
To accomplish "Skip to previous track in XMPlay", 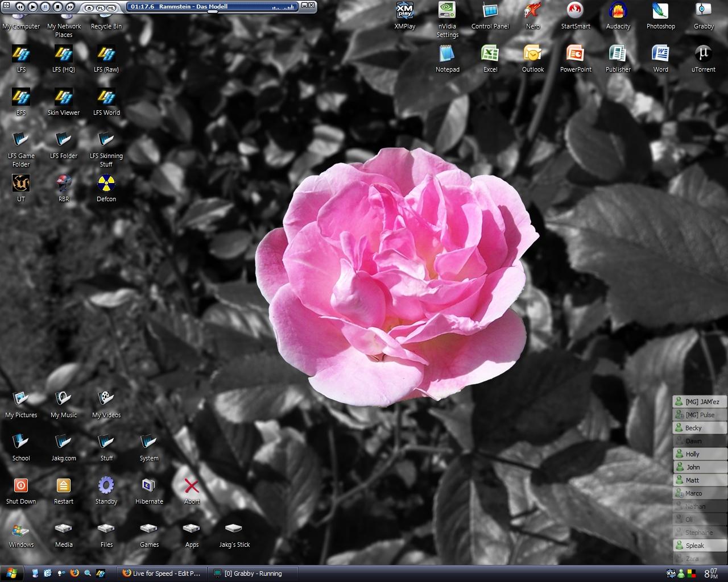I will (20, 7).
